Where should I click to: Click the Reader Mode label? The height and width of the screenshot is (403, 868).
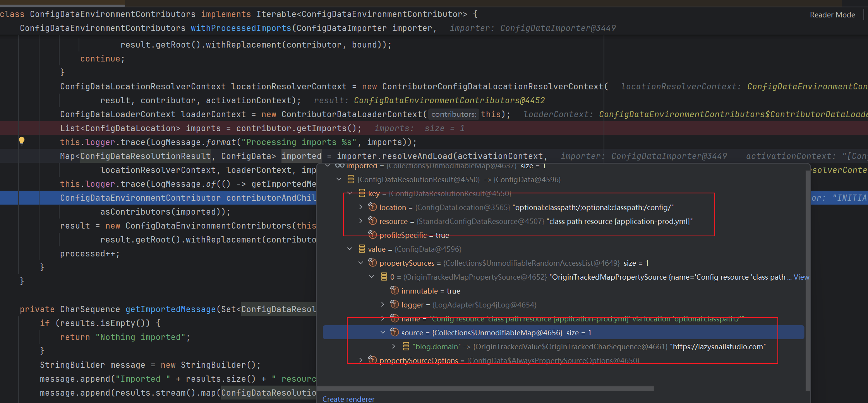click(832, 15)
